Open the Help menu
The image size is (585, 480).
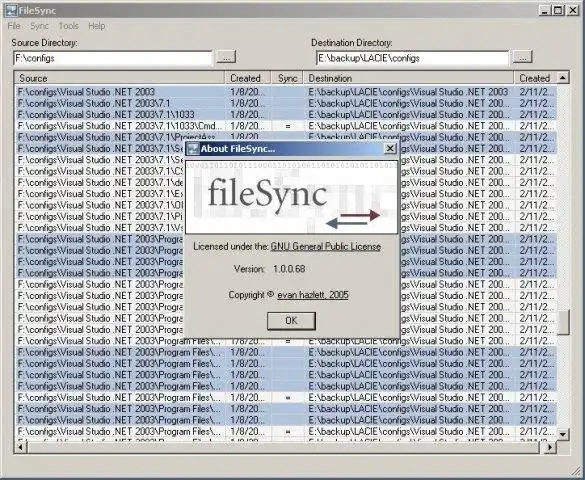point(97,26)
